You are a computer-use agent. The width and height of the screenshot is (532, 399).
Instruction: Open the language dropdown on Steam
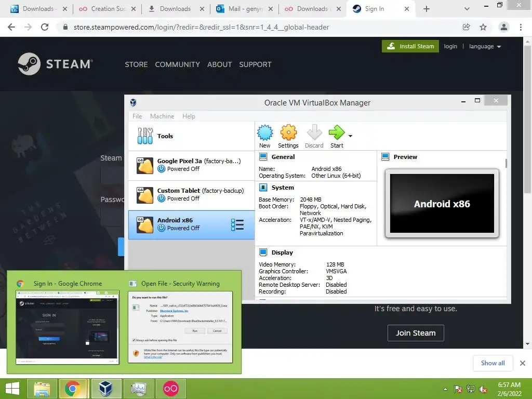coord(485,46)
